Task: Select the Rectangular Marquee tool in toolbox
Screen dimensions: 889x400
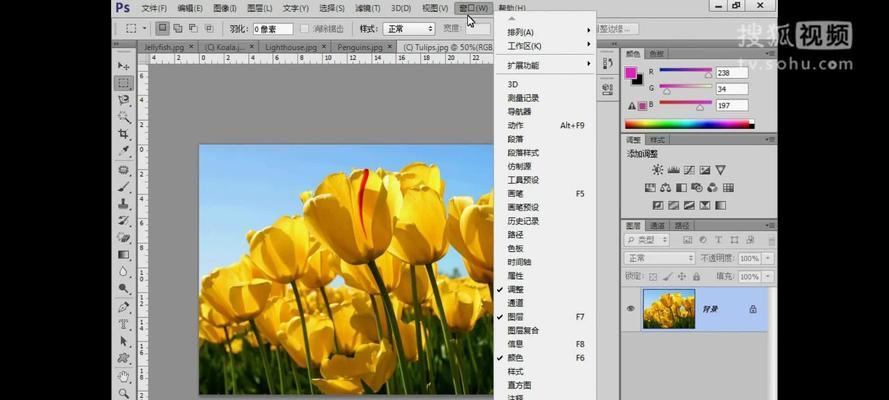Action: click(x=124, y=83)
